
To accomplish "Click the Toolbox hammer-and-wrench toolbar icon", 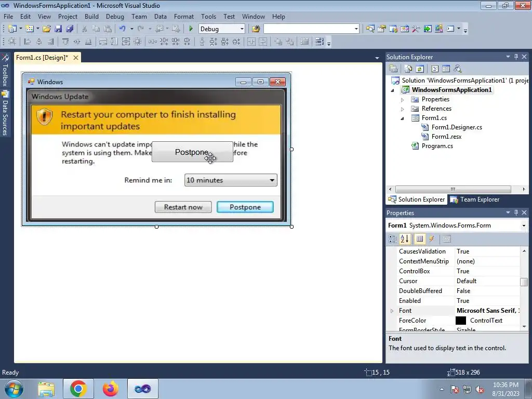I will [x=416, y=29].
